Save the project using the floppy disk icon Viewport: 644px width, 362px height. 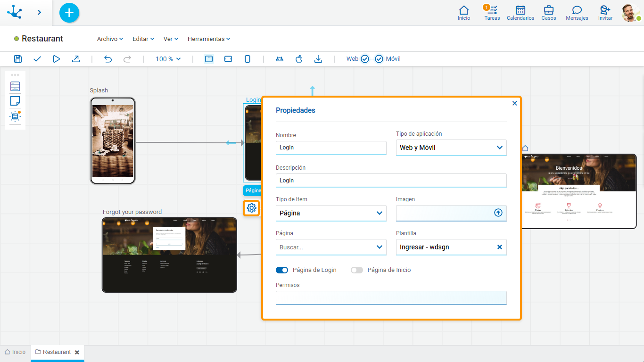pos(18,58)
